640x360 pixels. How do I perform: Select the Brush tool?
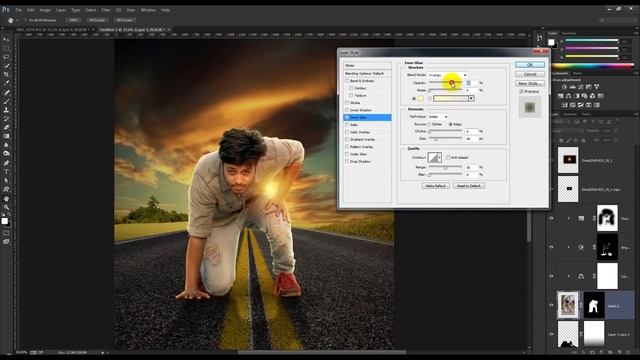click(6, 101)
